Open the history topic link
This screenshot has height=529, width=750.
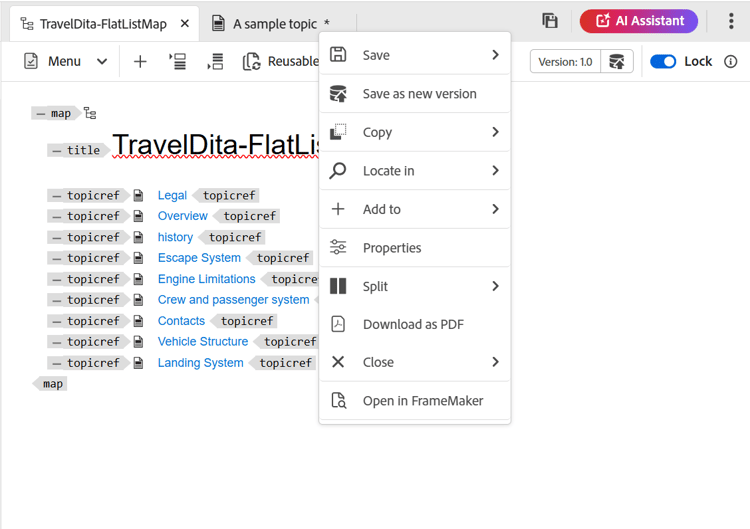(176, 237)
